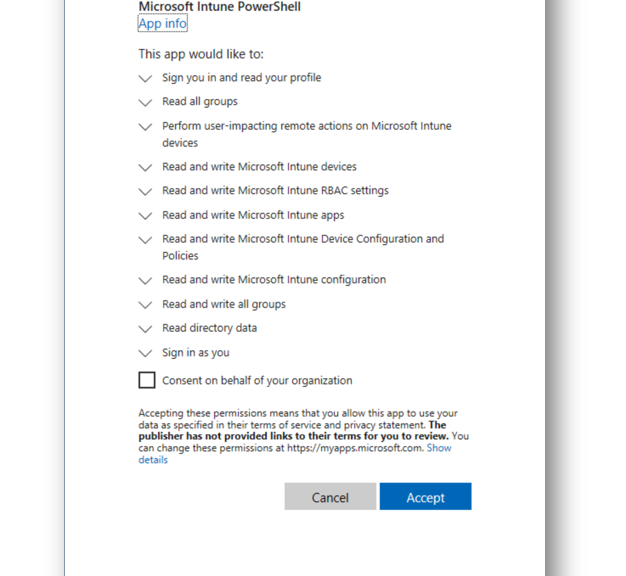This screenshot has height=576, width=626.
Task: Expand 'Read and write Microsoft Intune apps' chevron
Action: [145, 216]
